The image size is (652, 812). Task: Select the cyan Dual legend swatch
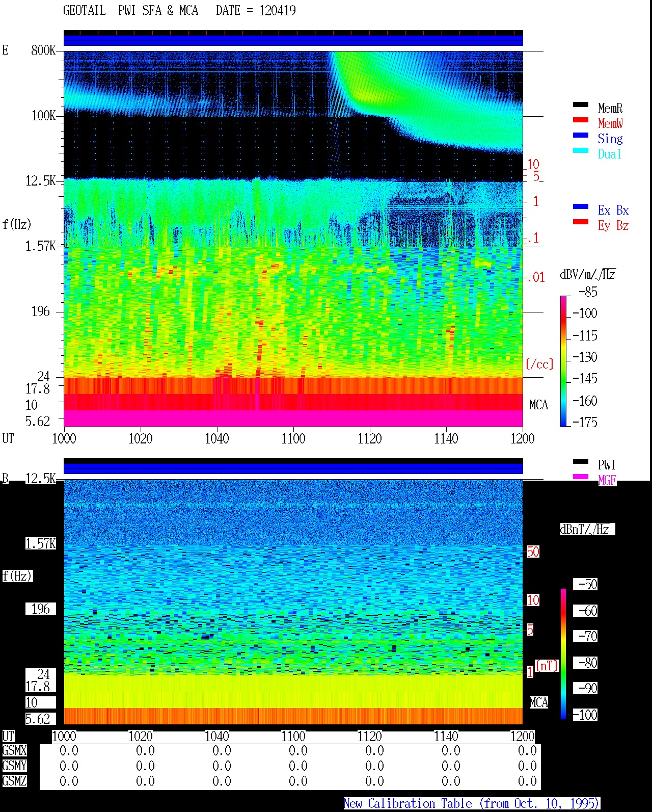581,151
